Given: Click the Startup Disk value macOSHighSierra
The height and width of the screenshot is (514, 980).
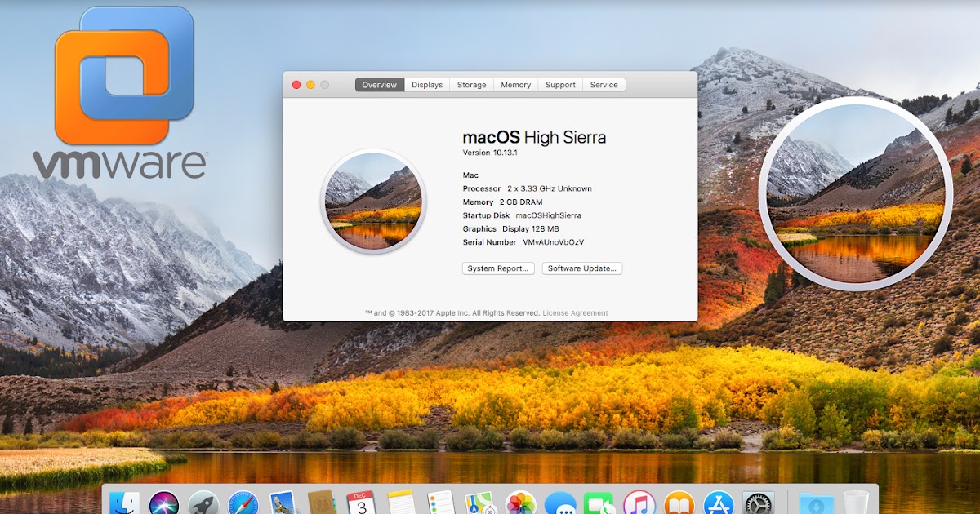Looking at the screenshot, I should pos(549,215).
